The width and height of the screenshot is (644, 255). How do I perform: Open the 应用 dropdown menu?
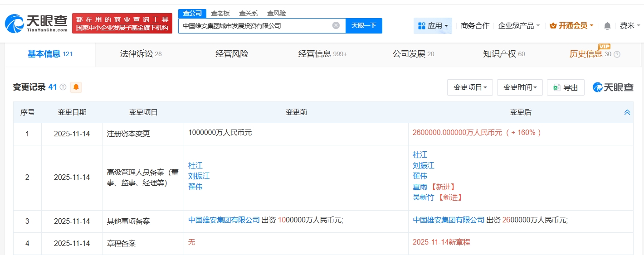coord(433,26)
